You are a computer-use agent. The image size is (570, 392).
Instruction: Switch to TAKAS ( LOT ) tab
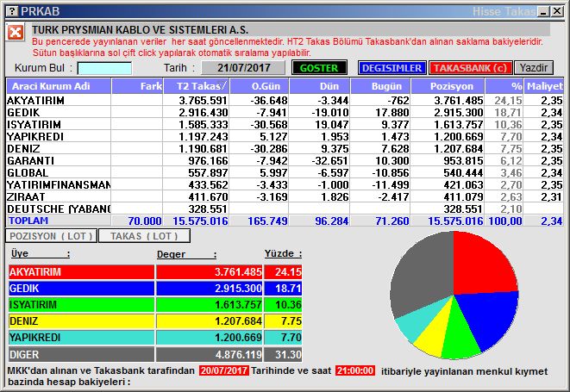[x=144, y=236]
